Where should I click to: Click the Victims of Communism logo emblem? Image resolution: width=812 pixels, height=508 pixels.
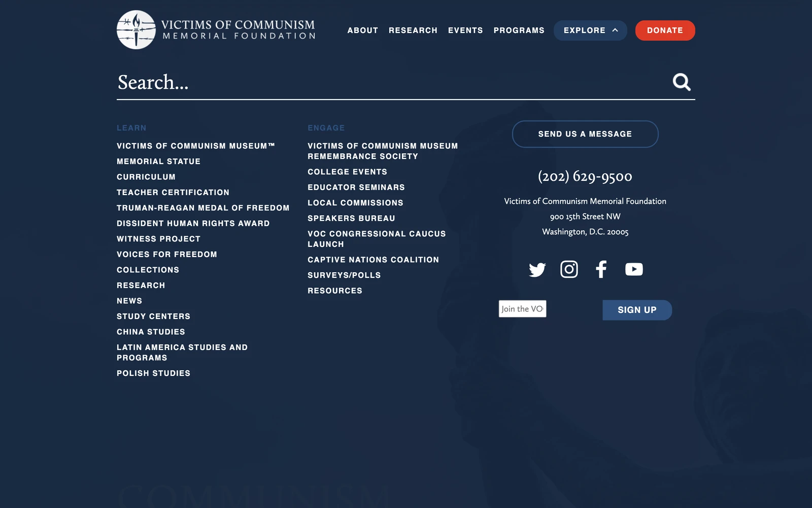(136, 30)
